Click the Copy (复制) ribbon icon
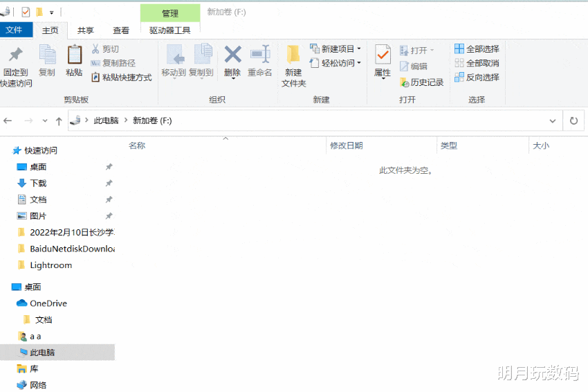 coord(48,55)
